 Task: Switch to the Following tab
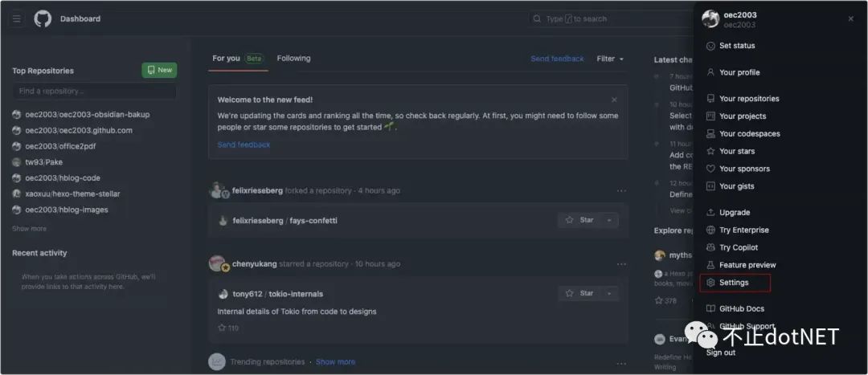click(x=293, y=59)
